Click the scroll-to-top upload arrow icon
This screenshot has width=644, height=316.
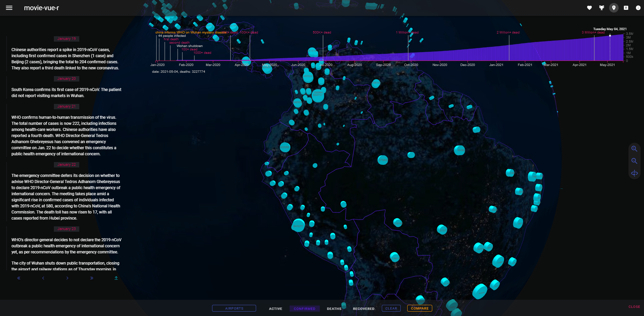[116, 278]
